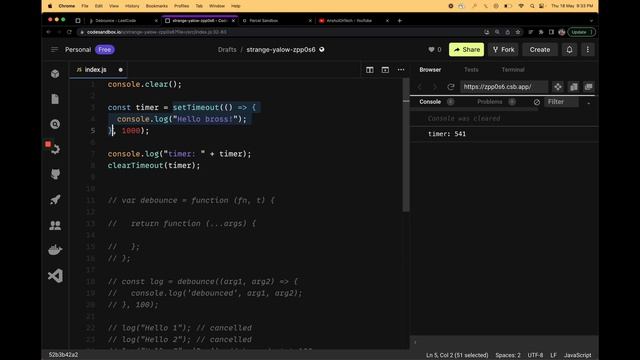Open the Window menu in menu bar

[x=217, y=6]
